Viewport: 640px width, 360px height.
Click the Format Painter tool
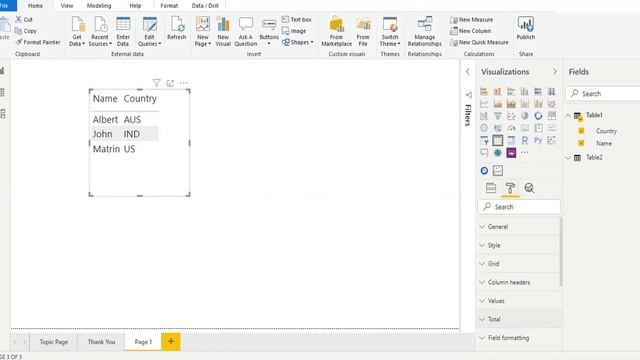tap(38, 42)
